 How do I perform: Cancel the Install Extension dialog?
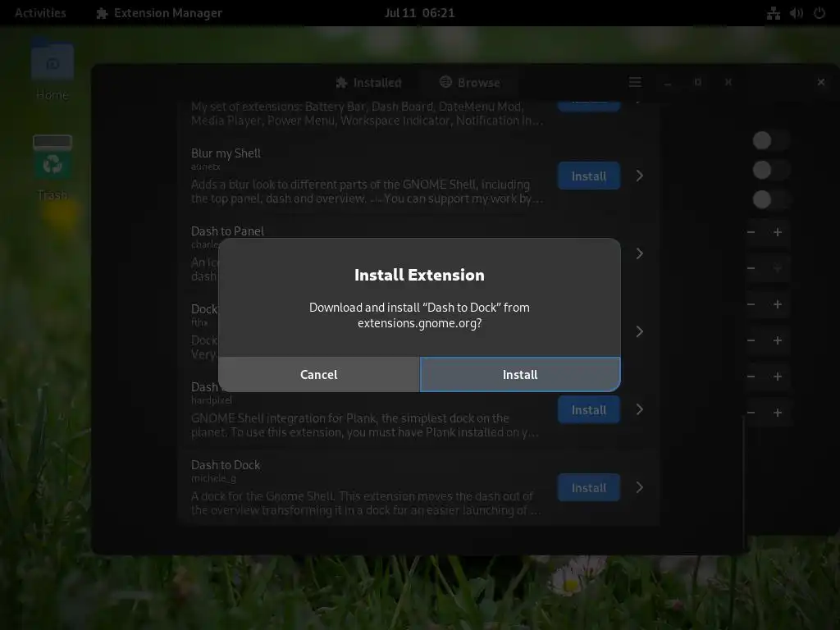click(x=319, y=374)
